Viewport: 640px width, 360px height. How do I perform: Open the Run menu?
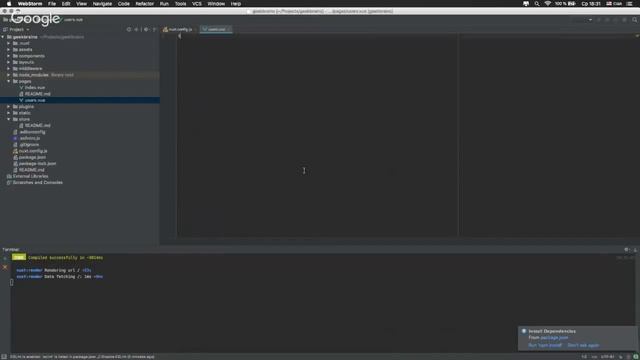pyautogui.click(x=164, y=4)
